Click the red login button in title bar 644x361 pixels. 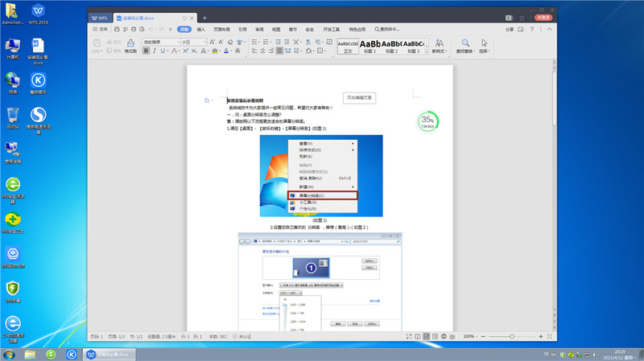(x=543, y=18)
